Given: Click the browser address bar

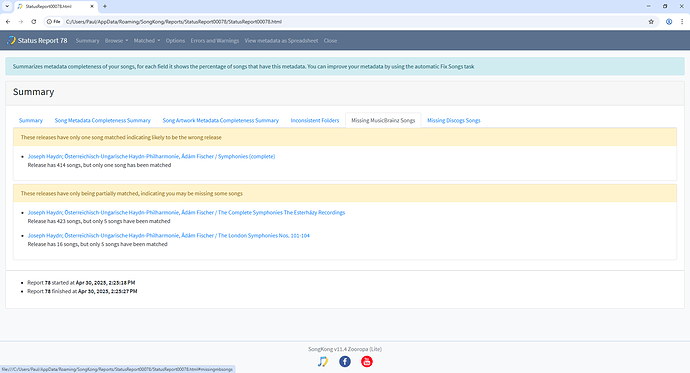Looking at the screenshot, I should tap(352, 22).
